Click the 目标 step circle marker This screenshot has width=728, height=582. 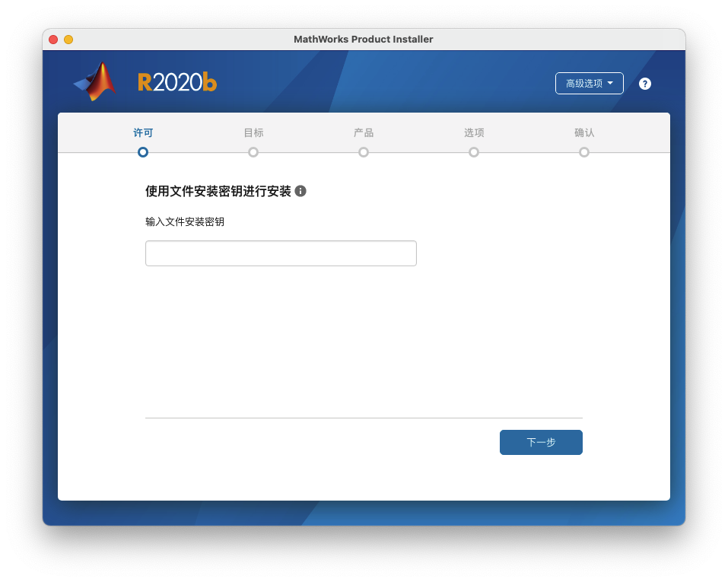[253, 152]
